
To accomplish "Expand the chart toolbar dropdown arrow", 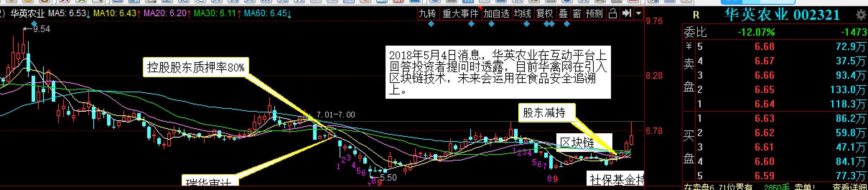I will pos(639,14).
